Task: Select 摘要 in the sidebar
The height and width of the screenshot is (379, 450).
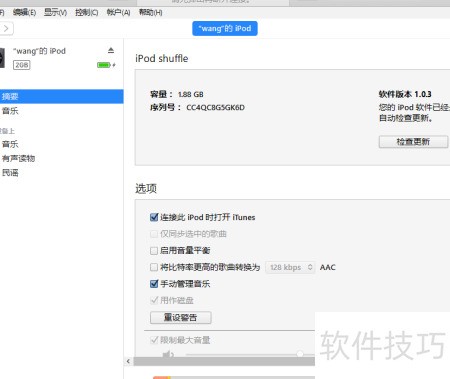Action: coord(62,97)
